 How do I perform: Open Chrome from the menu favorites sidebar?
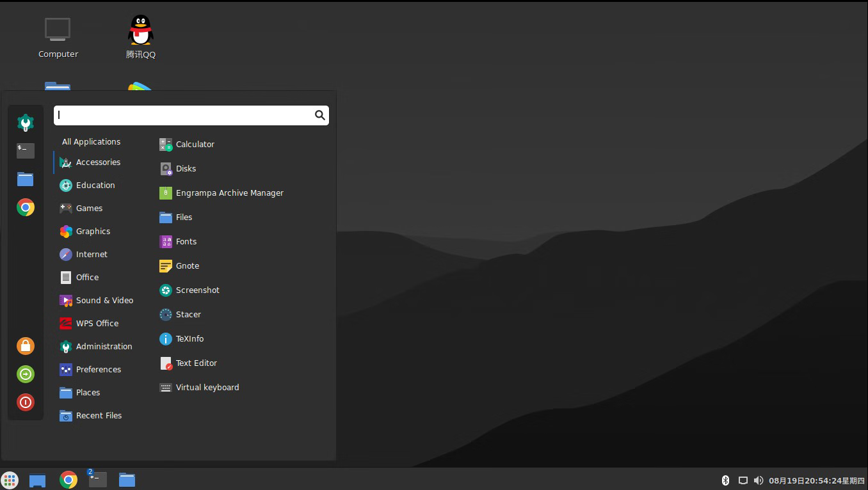click(x=26, y=207)
